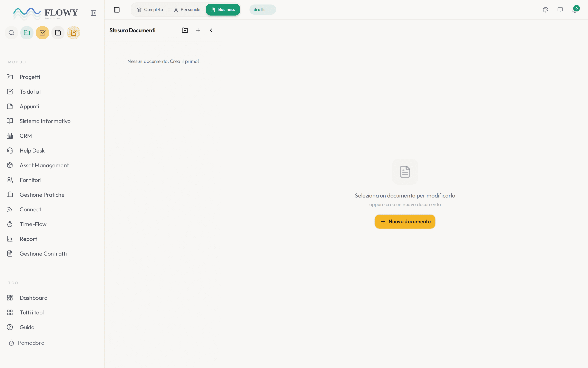Open CRM module
The width and height of the screenshot is (588, 368).
(x=52, y=136)
